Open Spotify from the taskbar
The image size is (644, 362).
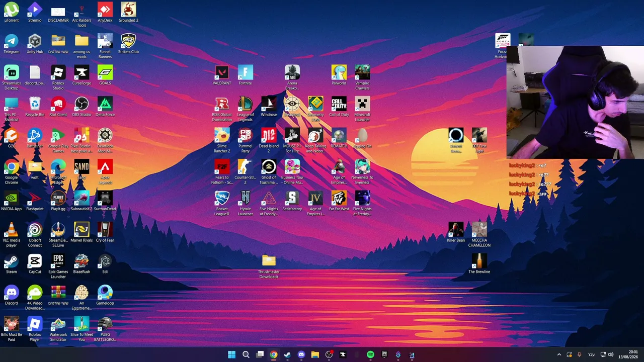tap(370, 354)
